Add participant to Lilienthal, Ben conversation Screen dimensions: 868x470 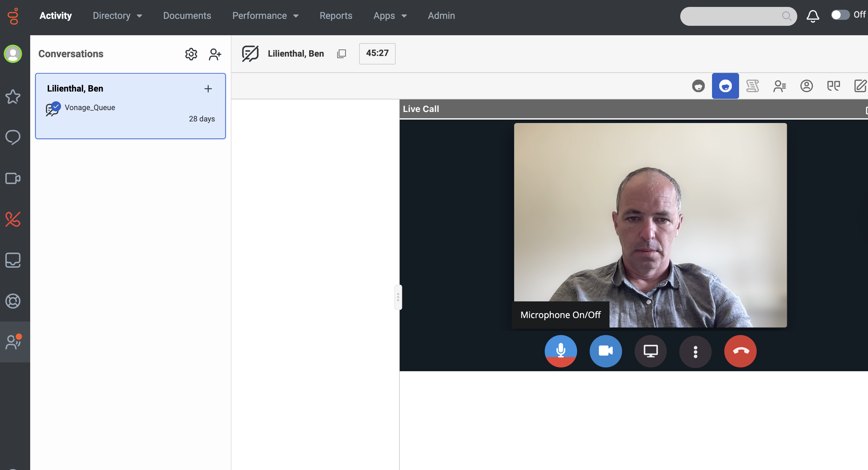click(208, 89)
